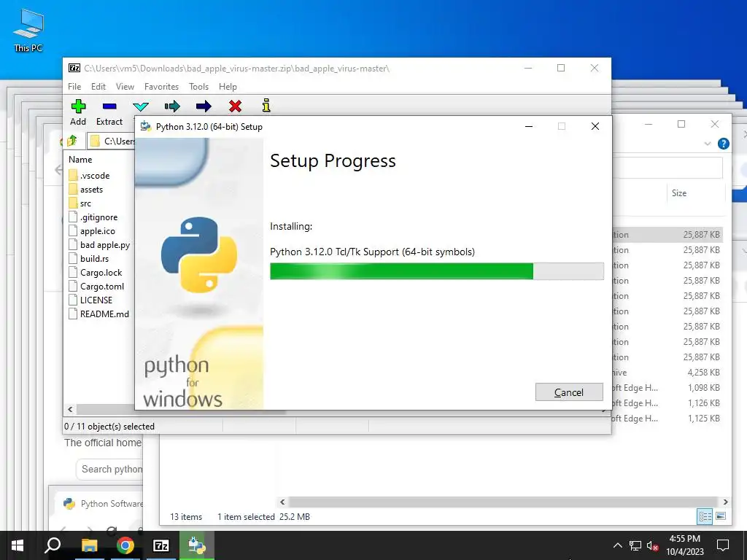Click the 7-Zip Delete red X icon

(235, 106)
